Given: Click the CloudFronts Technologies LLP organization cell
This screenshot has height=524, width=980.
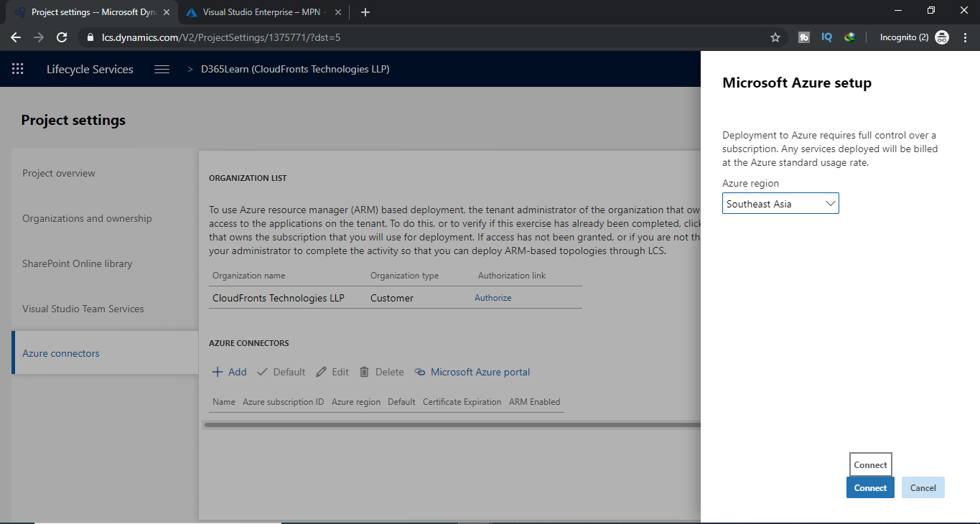Looking at the screenshot, I should click(279, 298).
